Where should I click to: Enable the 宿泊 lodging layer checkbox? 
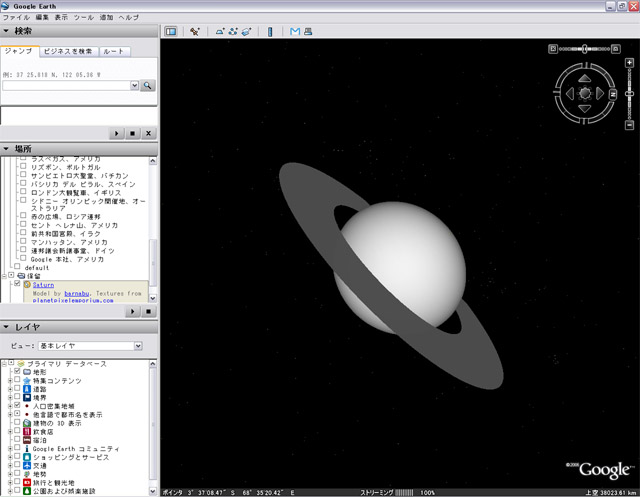click(17, 439)
